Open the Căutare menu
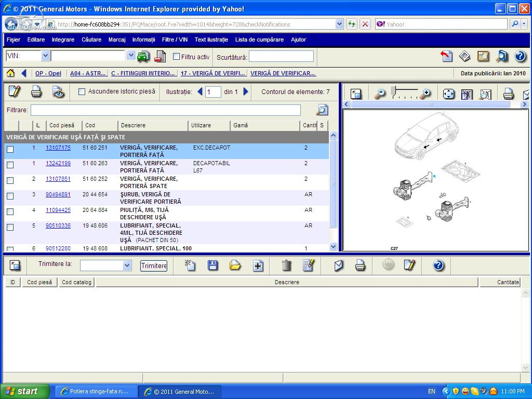This screenshot has height=399, width=532. [x=91, y=39]
